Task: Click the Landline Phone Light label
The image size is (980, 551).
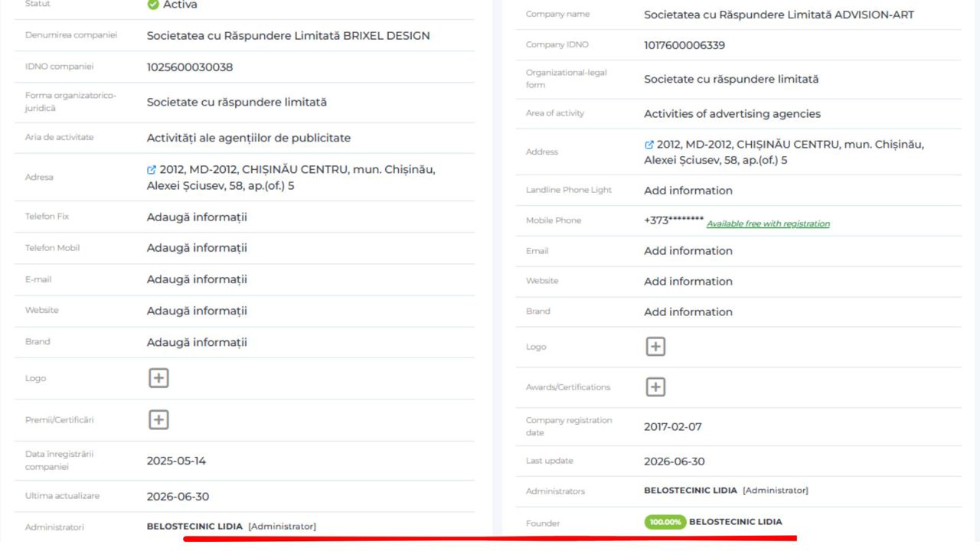Action: coord(569,190)
